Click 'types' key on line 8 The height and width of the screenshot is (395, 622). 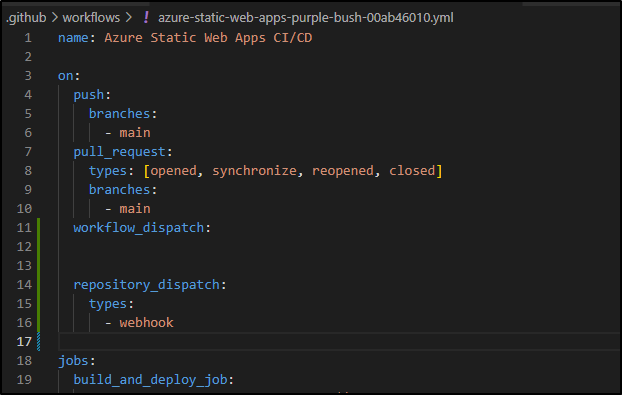[x=108, y=171]
